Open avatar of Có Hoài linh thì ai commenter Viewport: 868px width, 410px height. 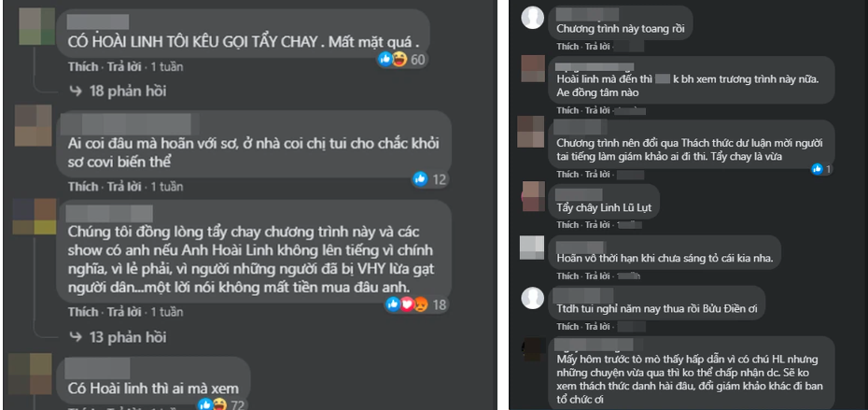coord(30,374)
